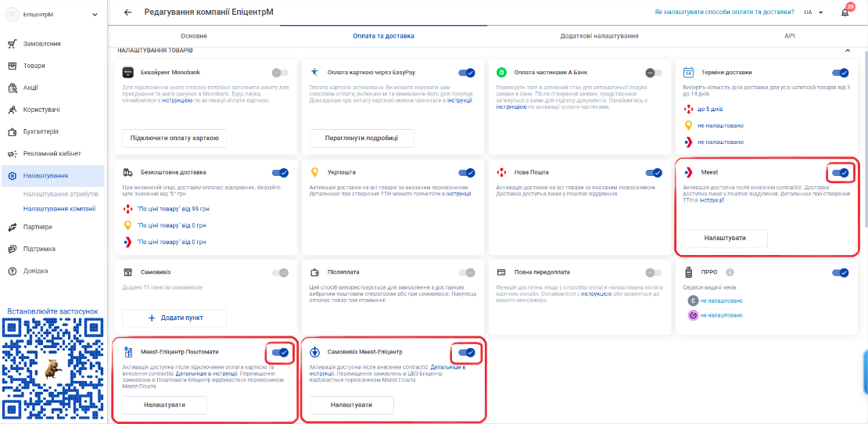
Task: Click the Користувачі icon in sidebar
Action: pos(13,110)
